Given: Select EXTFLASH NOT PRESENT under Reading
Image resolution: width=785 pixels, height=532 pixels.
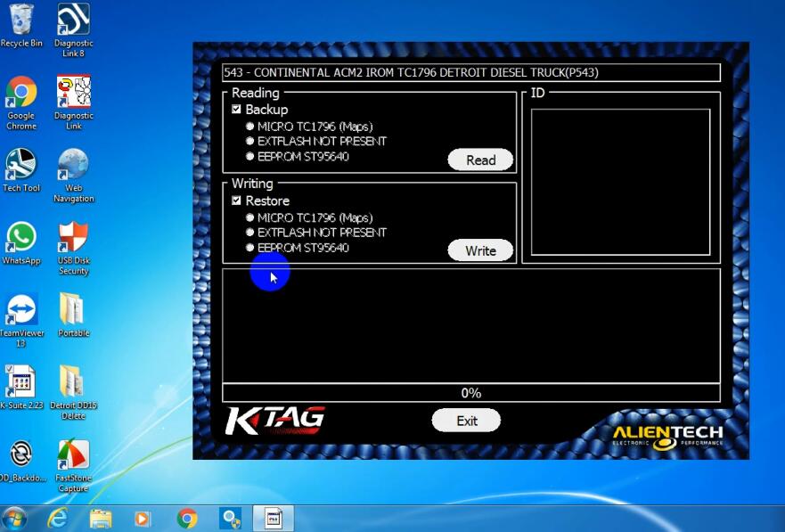Looking at the screenshot, I should [249, 141].
